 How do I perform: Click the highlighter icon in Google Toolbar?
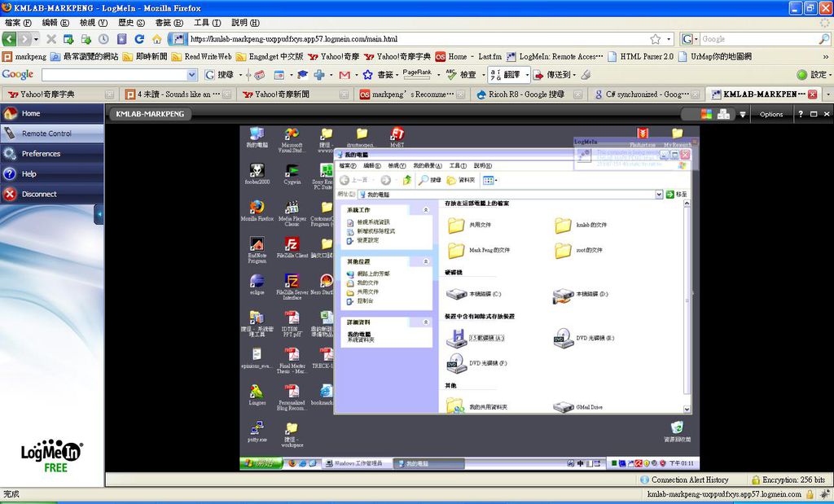(586, 75)
